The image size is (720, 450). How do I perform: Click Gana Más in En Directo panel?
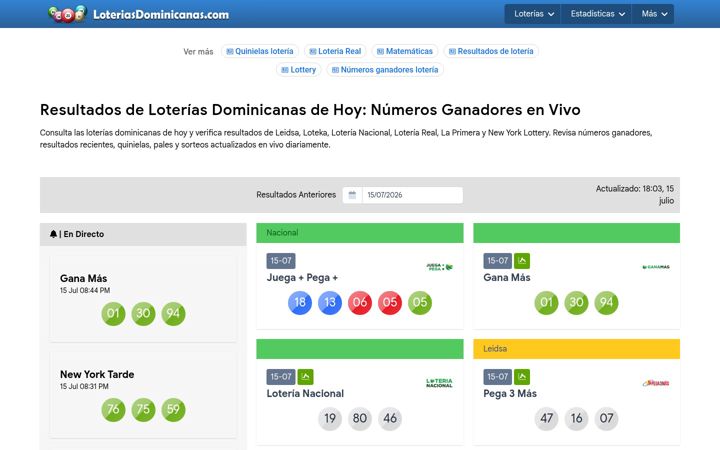point(84,278)
